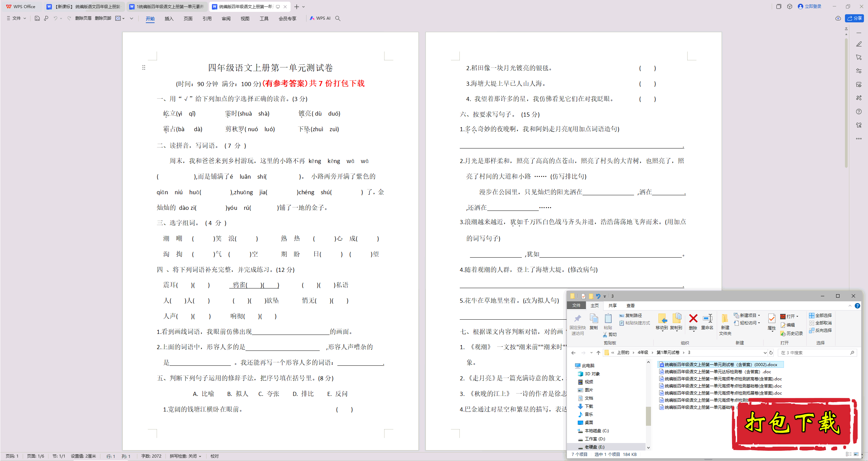Select 下载 in Explorer navigation tree
Image resolution: width=868 pixels, height=461 pixels.
pos(589,406)
